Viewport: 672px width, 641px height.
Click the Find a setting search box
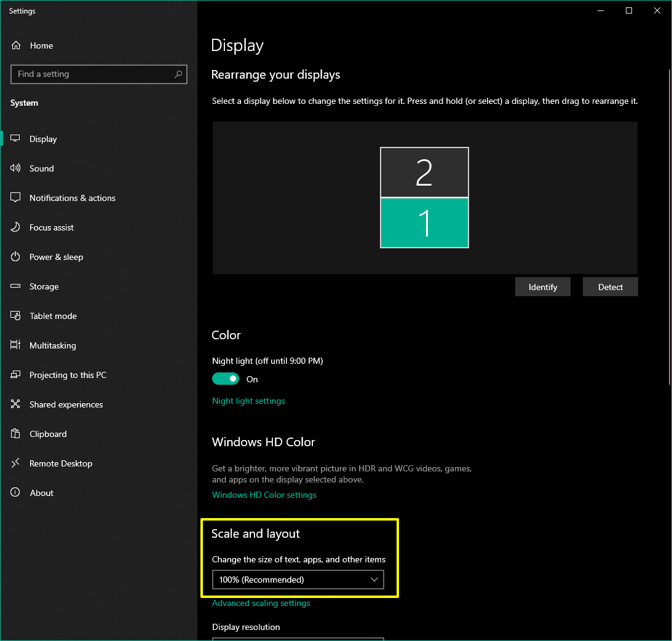pyautogui.click(x=98, y=74)
